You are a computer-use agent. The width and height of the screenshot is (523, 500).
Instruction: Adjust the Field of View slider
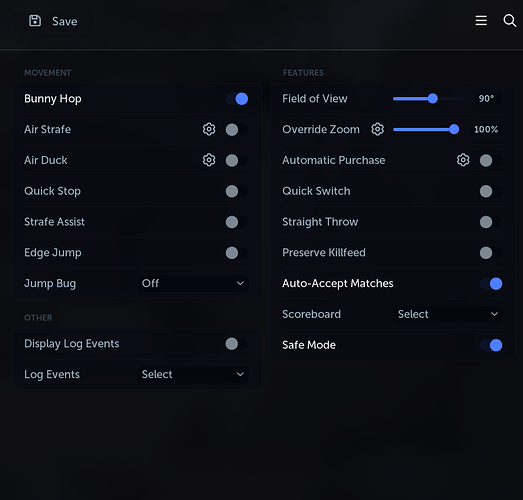coord(429,99)
